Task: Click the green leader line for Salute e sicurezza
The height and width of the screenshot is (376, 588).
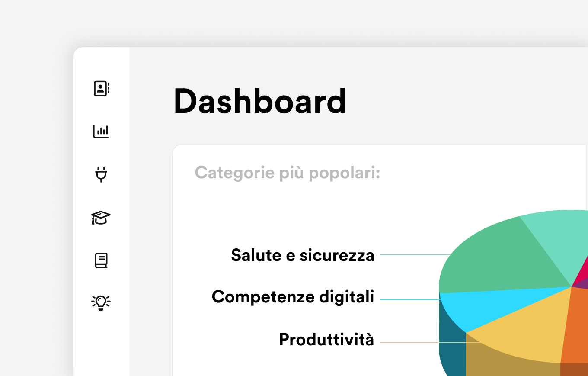Action: coord(416,255)
